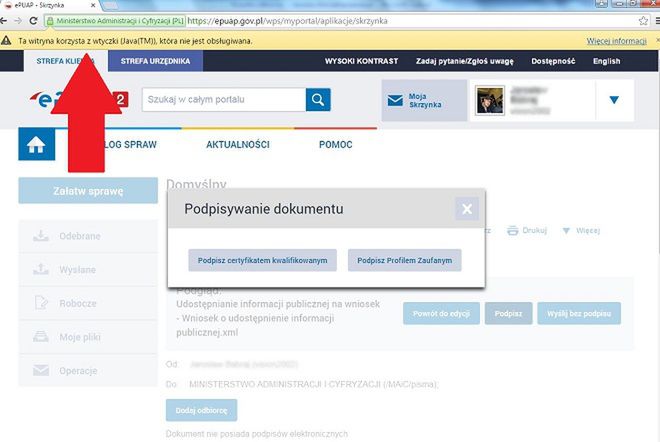Click the Robocze draft icon
Viewport: 660px width, 442px height.
click(41, 303)
